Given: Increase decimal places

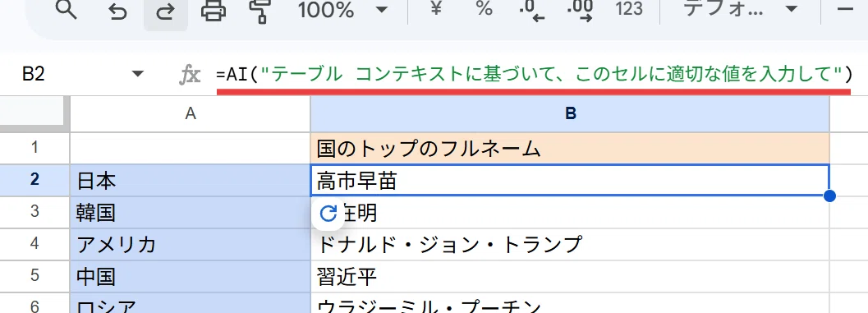Looking at the screenshot, I should (580, 11).
